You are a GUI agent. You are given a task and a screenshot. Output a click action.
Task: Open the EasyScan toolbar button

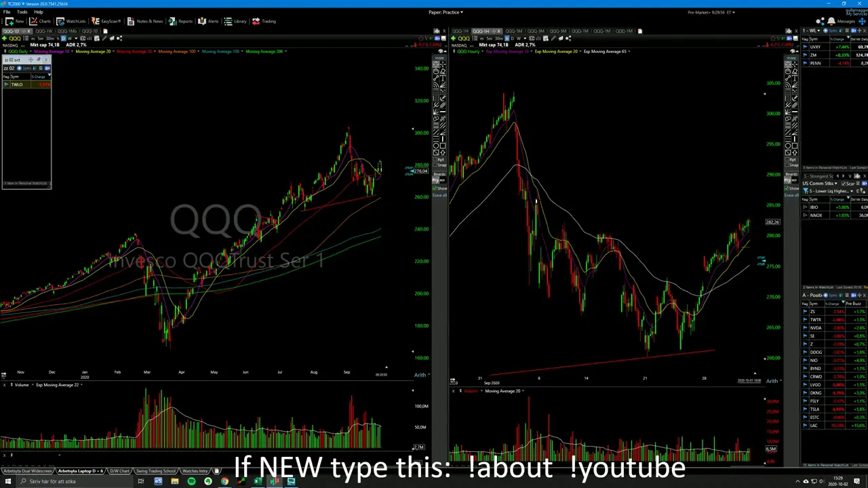point(105,21)
